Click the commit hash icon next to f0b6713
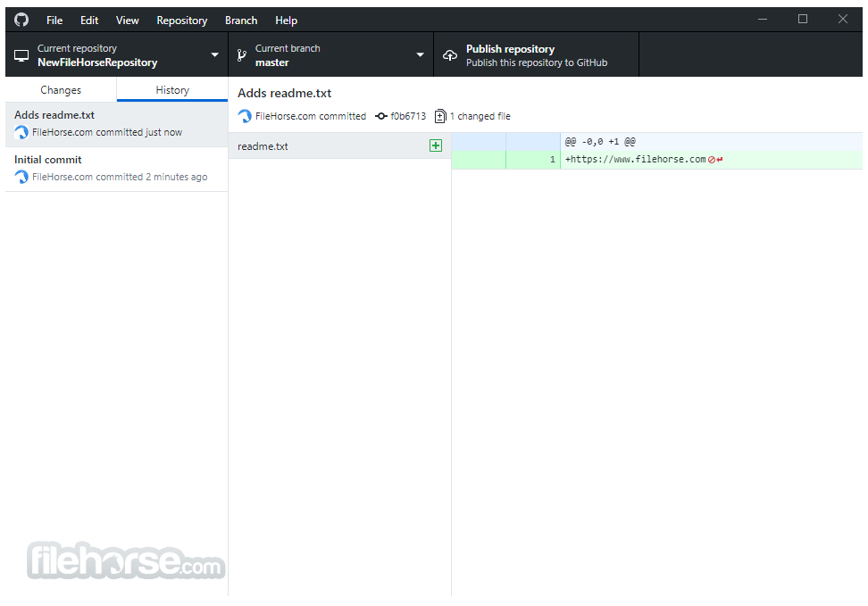Screen dimensions: 868x606 point(380,116)
